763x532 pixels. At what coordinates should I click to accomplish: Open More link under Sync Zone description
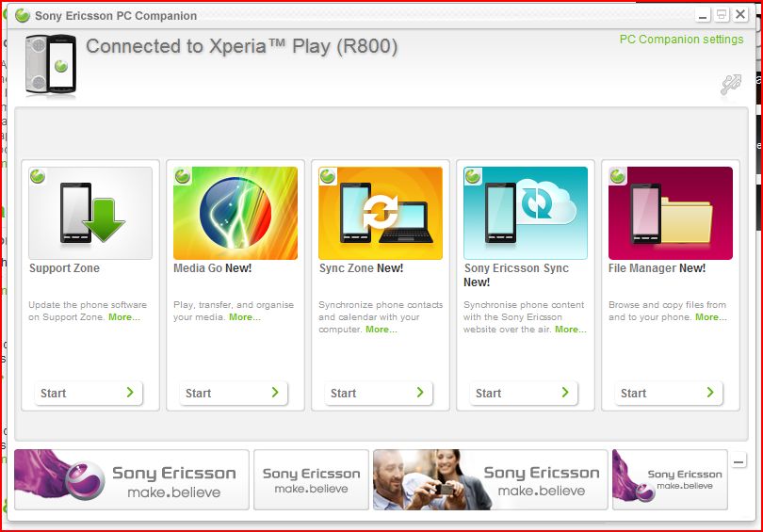pos(381,330)
